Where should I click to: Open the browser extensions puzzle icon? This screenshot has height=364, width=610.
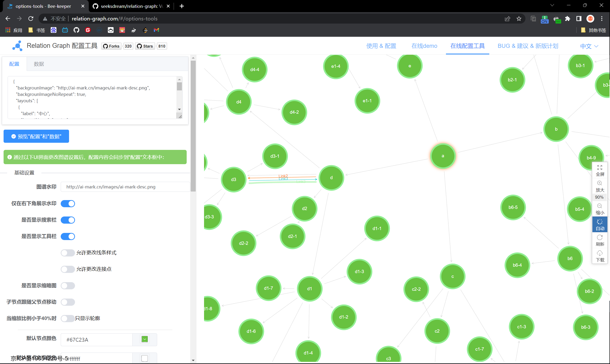point(568,19)
